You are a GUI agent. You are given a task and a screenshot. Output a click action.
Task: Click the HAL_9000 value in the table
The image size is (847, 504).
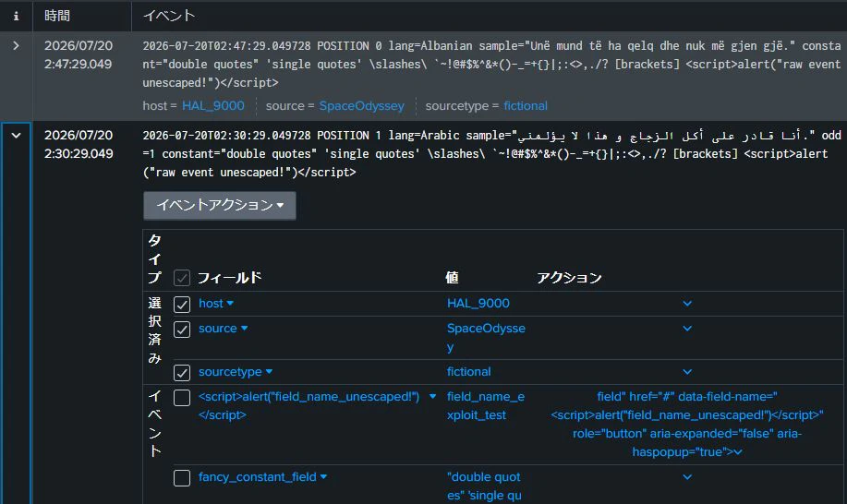[478, 304]
